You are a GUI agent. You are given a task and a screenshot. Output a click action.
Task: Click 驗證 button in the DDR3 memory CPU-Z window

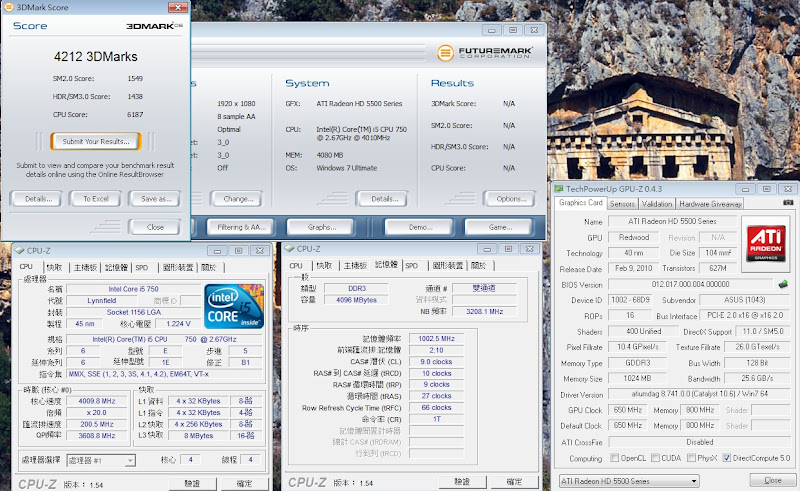pyautogui.click(x=462, y=481)
